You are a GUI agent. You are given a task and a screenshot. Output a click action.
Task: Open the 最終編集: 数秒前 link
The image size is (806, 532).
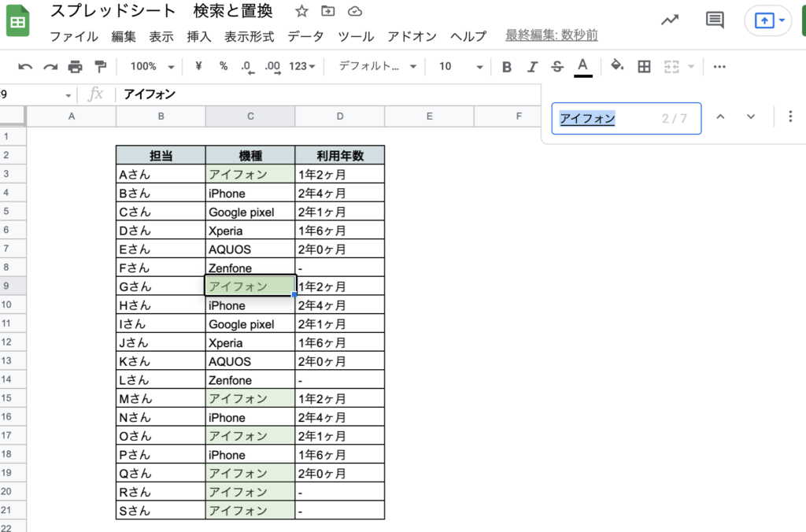(552, 35)
